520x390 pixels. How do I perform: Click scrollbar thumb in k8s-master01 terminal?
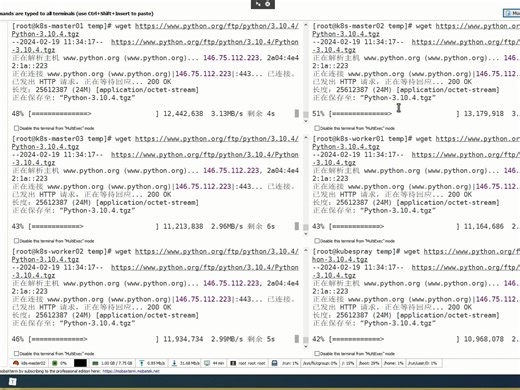coord(306,115)
